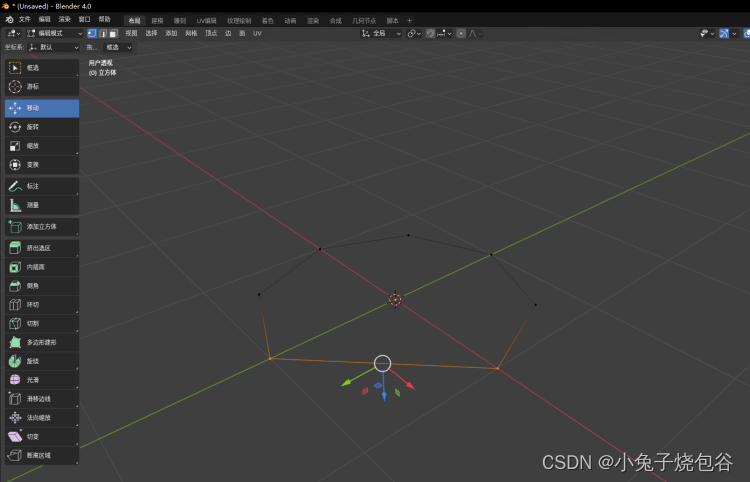Open the Edit (编辑) menu
The width and height of the screenshot is (750, 482).
[x=44, y=20]
